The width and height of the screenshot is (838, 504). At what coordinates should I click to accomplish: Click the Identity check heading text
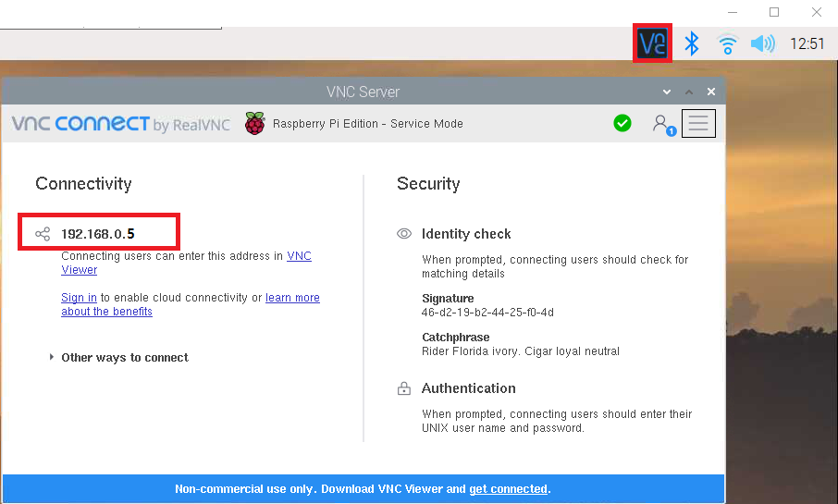[x=466, y=234]
